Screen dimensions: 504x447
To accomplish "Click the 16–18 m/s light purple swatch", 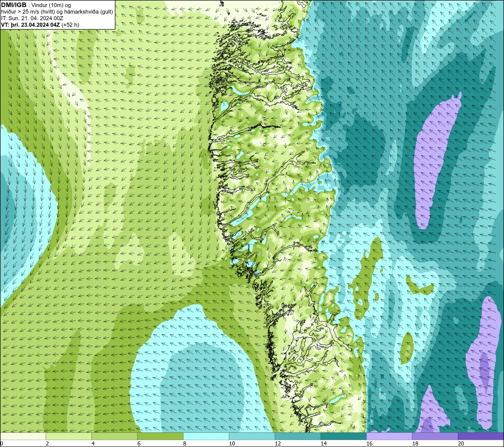I will tap(389, 436).
